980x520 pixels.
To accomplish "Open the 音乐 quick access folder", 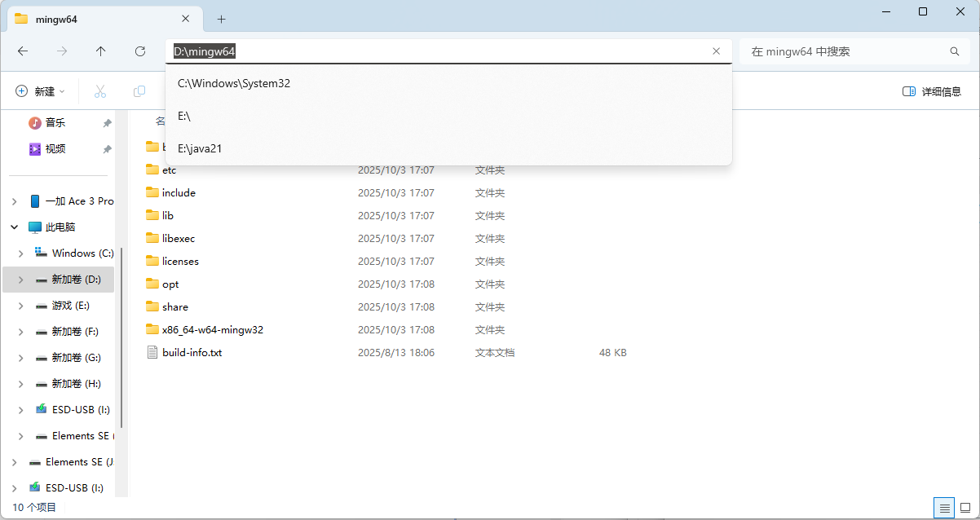I will pos(55,123).
